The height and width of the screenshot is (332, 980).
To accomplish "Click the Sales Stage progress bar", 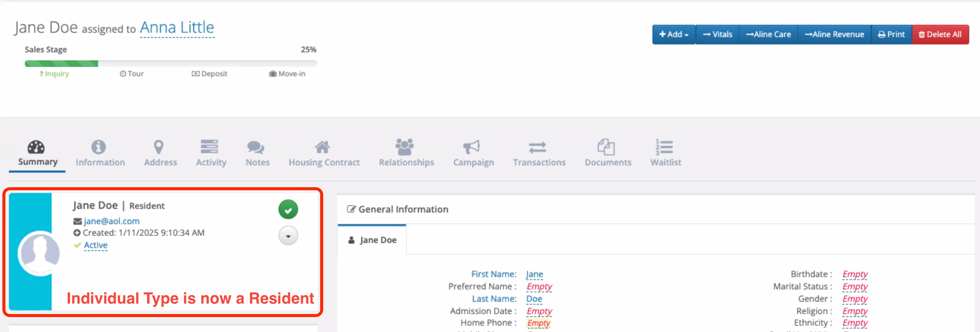I will [x=170, y=64].
